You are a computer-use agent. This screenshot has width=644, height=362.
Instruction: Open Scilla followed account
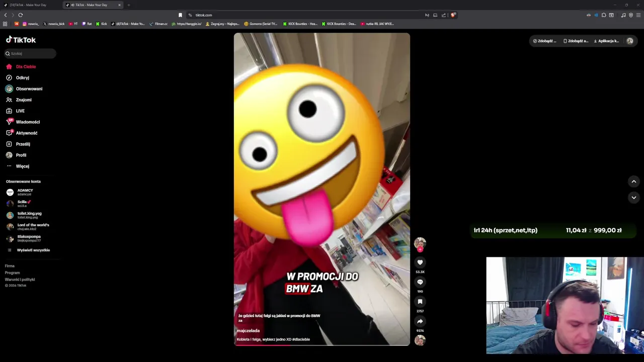pos(19,203)
